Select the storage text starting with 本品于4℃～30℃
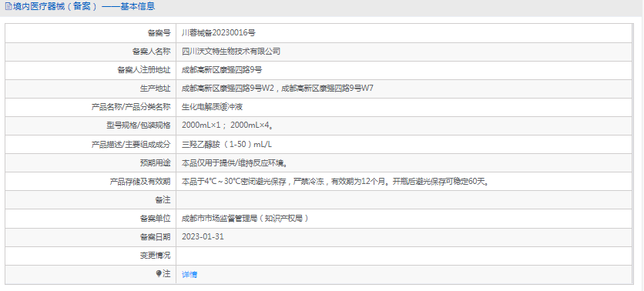This screenshot has height=291, width=644. (336, 182)
